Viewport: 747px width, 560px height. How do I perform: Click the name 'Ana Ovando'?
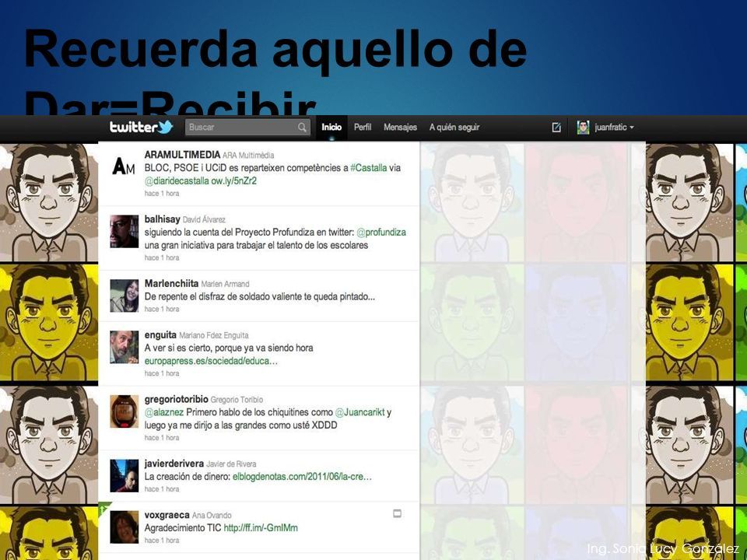(x=212, y=515)
